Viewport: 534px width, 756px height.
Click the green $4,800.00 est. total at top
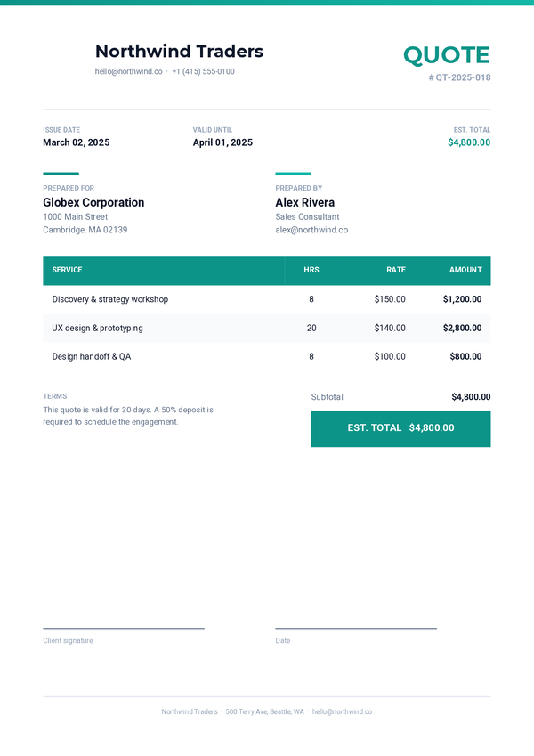click(x=469, y=142)
